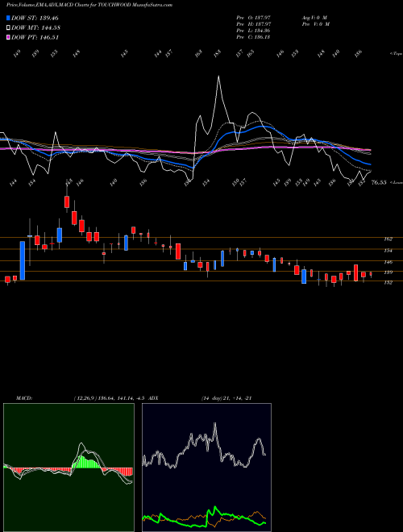Click the magenta DOW PT legend swatch

[x=8, y=38]
